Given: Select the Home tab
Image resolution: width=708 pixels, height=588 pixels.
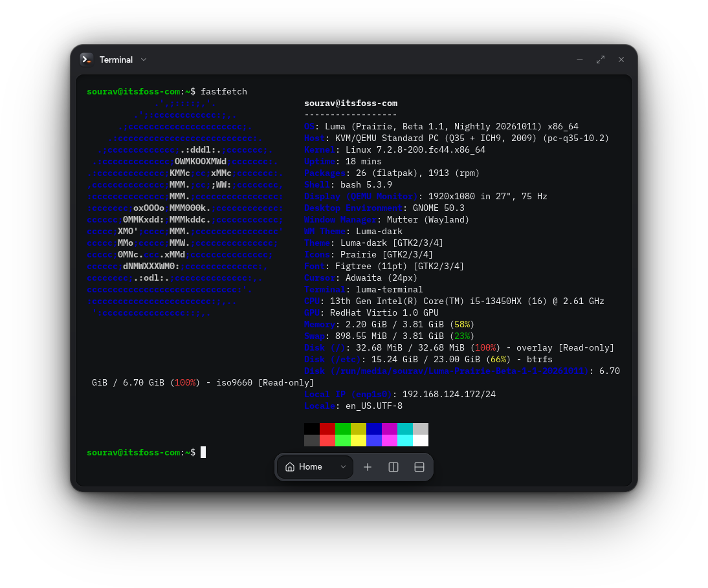Looking at the screenshot, I should (315, 467).
